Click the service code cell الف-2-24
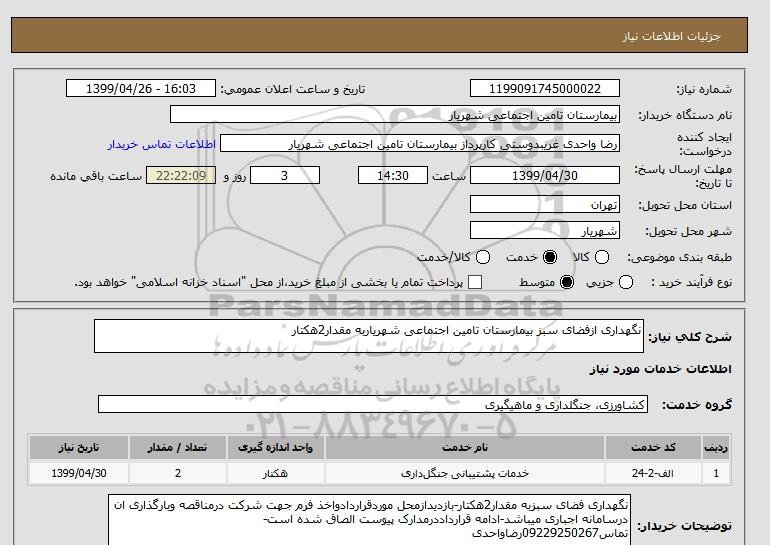The width and height of the screenshot is (770, 545). (653, 473)
